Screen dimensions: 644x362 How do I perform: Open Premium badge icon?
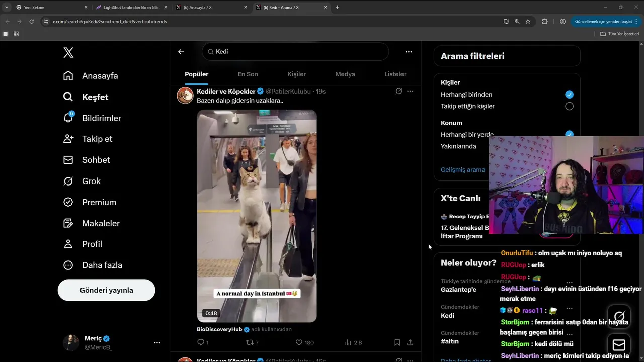click(x=68, y=202)
